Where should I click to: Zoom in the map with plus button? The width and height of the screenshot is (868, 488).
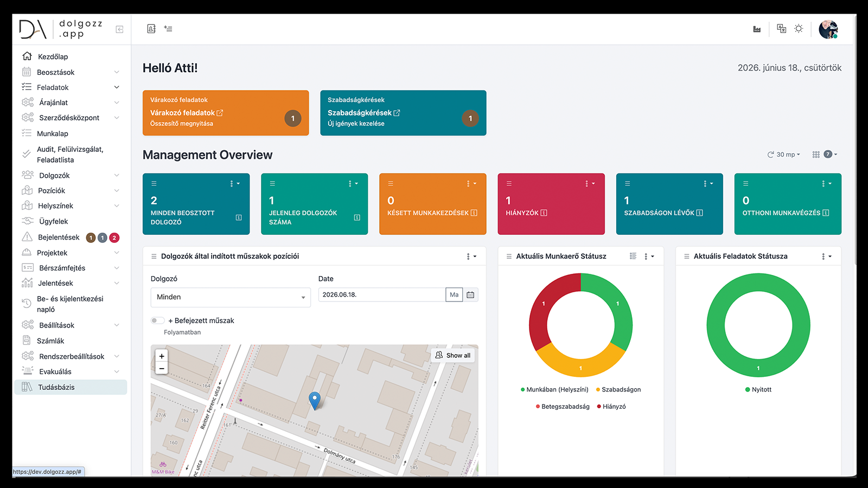pyautogui.click(x=162, y=356)
